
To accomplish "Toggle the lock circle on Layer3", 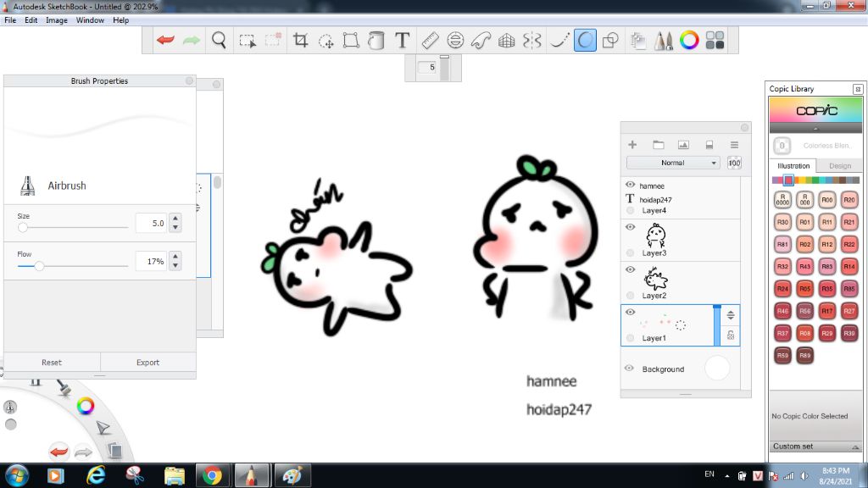I will point(630,252).
